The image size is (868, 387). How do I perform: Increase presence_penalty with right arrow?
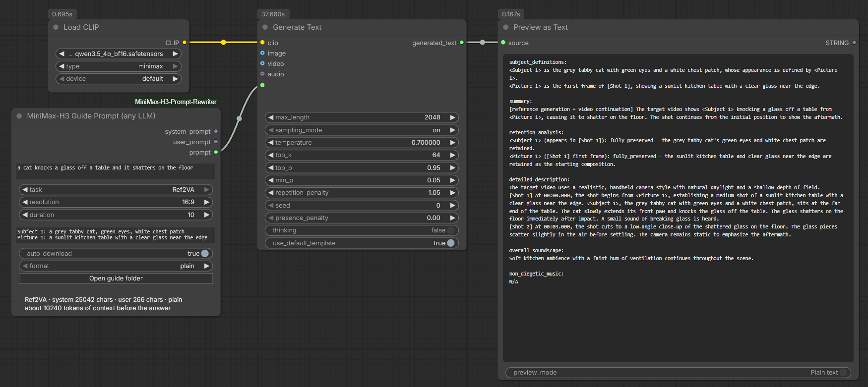[452, 218]
